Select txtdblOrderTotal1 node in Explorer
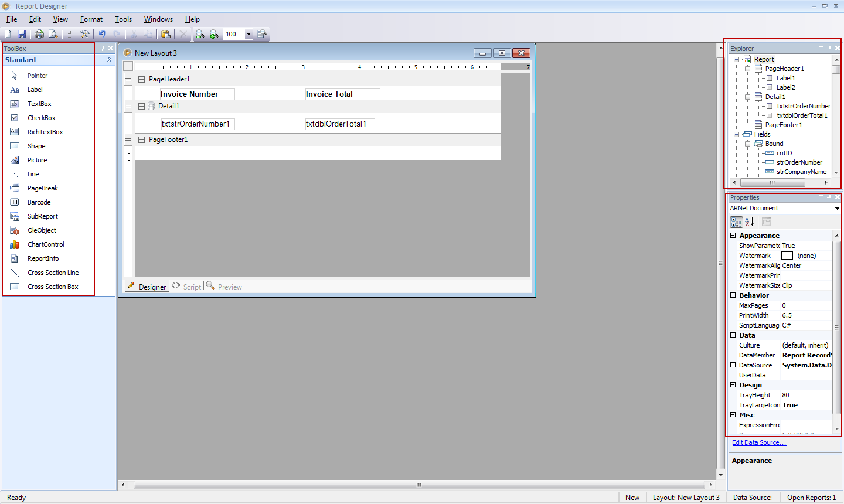This screenshot has width=844, height=504. click(802, 115)
